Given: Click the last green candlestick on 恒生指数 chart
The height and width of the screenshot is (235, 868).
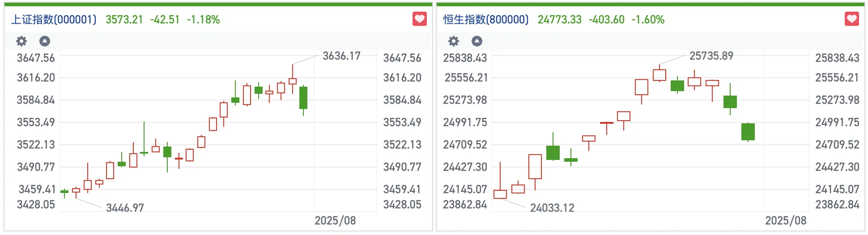Looking at the screenshot, I should coord(748,132).
